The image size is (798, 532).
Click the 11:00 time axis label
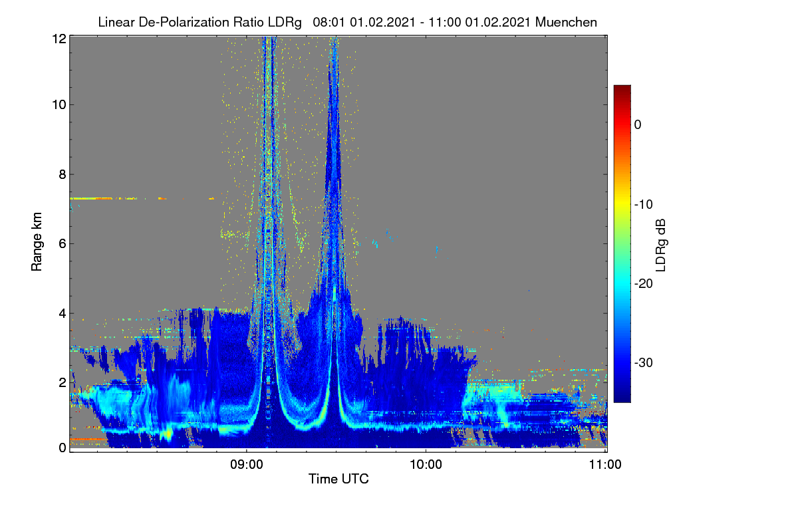click(x=605, y=465)
